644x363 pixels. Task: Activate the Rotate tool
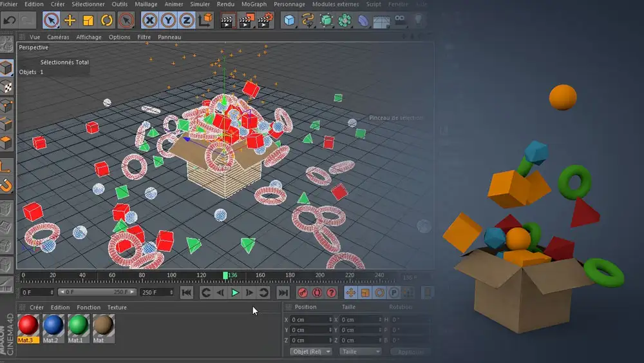107,20
